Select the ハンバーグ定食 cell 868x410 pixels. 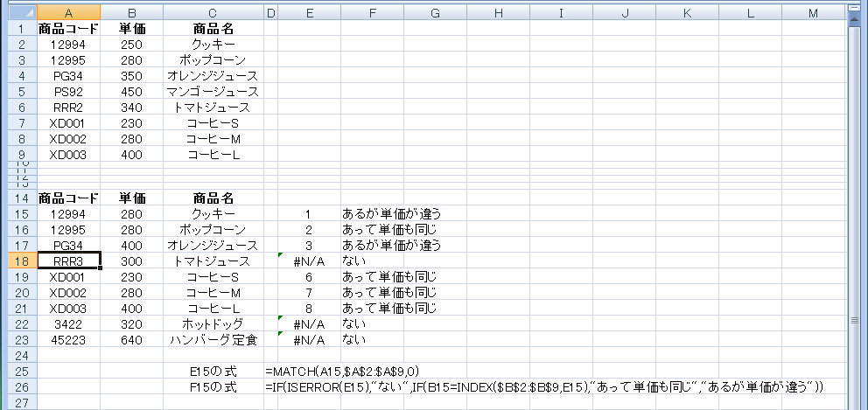coord(213,339)
